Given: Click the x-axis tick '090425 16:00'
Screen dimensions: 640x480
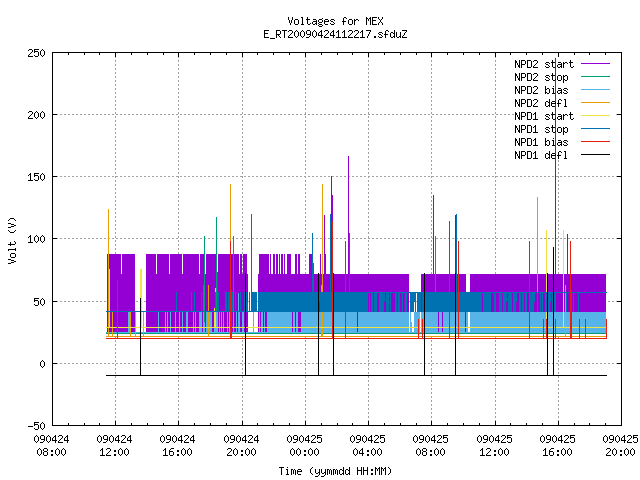Looking at the screenshot, I should (558, 446).
